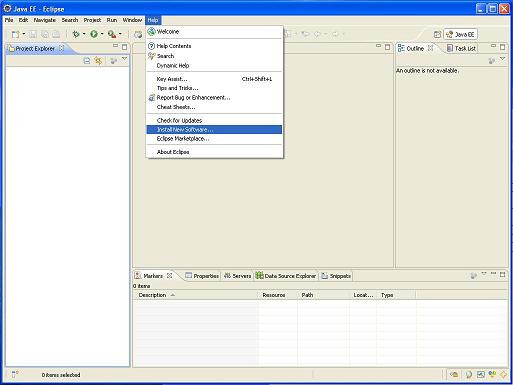Switch to the Snippets tab
The image size is (513, 385).
pyautogui.click(x=336, y=276)
